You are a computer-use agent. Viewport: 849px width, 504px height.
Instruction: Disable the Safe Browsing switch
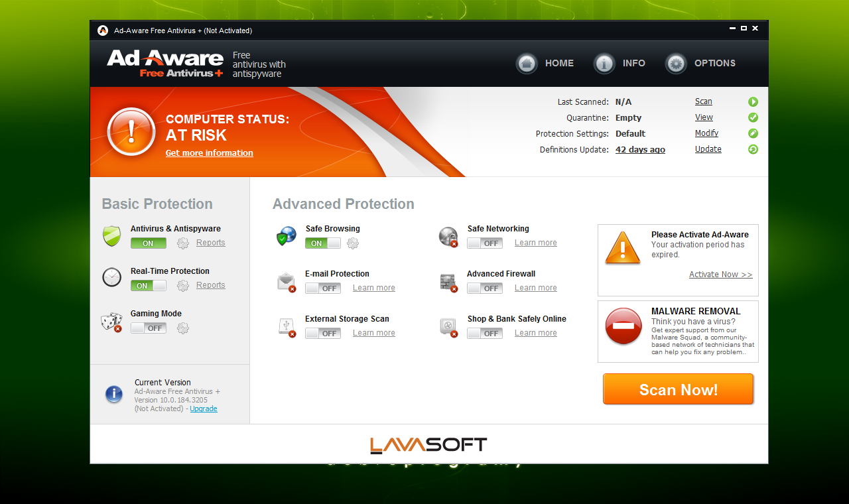[x=323, y=243]
